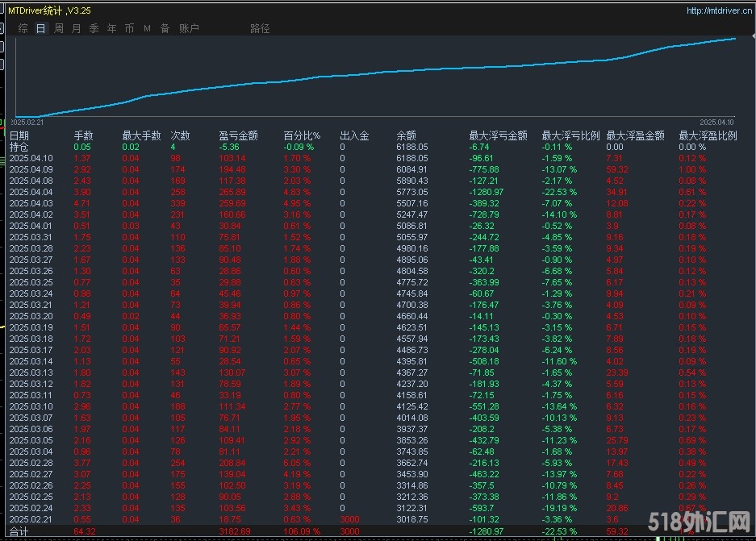Switch to the 周 weekly statistics
Image resolution: width=756 pixels, height=541 pixels.
pos(59,28)
